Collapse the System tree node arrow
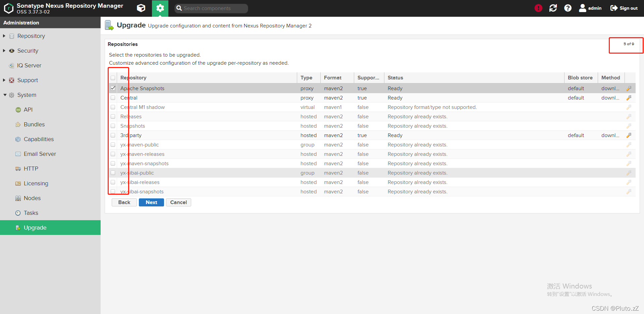The width and height of the screenshot is (644, 314). [x=5, y=95]
